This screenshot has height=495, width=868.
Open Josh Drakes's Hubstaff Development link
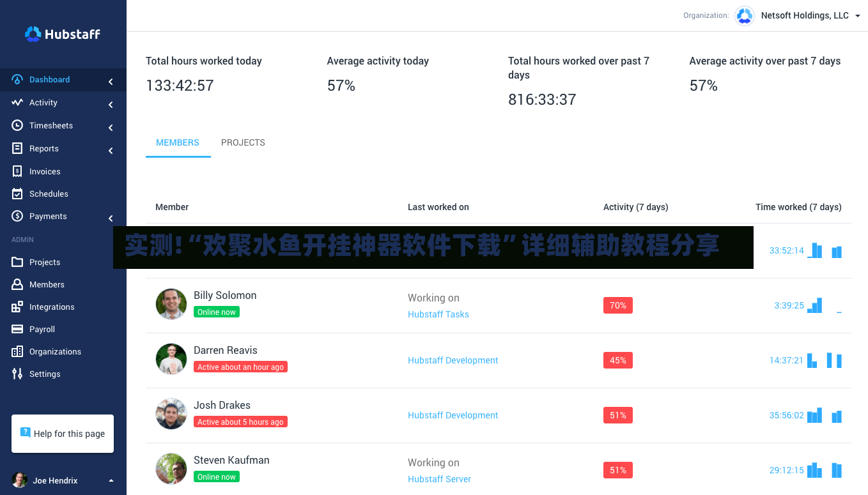pos(453,415)
